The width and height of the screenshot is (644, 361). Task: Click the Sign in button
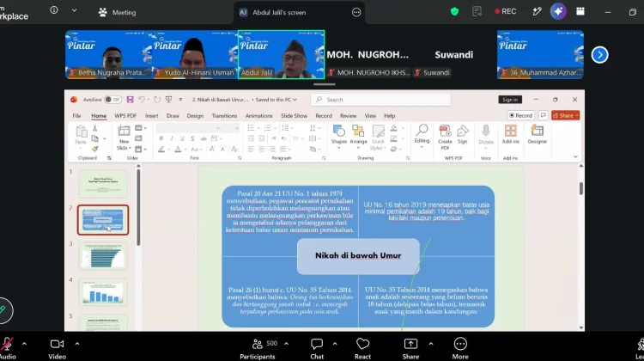point(510,100)
